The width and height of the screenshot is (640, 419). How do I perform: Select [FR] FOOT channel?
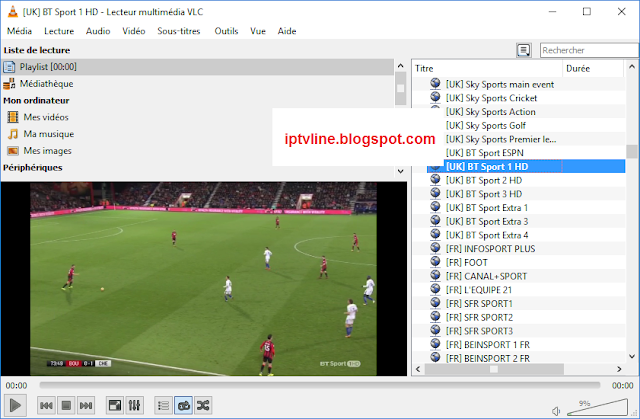[x=467, y=263]
